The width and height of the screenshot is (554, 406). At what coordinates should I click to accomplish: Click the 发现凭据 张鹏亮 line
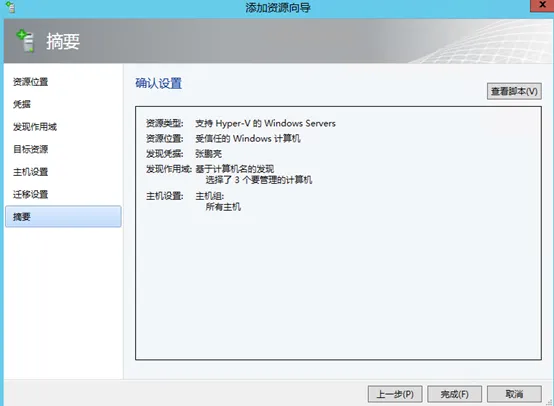pos(184,154)
